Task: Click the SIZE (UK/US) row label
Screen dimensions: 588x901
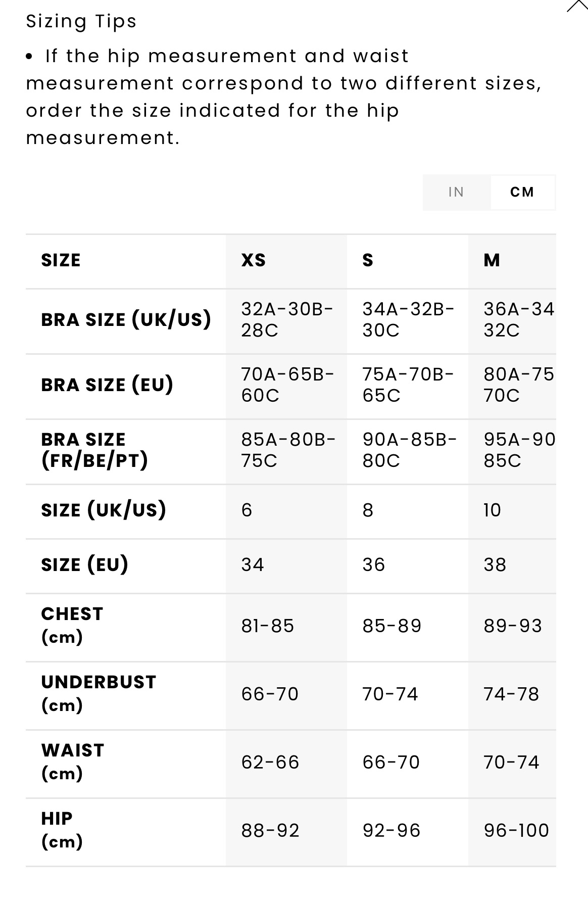Action: pos(104,510)
